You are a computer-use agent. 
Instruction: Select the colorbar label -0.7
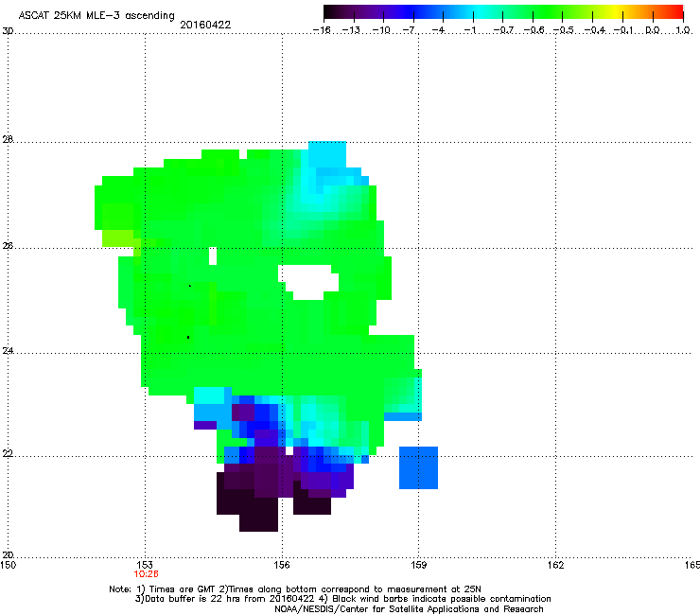pos(503,30)
